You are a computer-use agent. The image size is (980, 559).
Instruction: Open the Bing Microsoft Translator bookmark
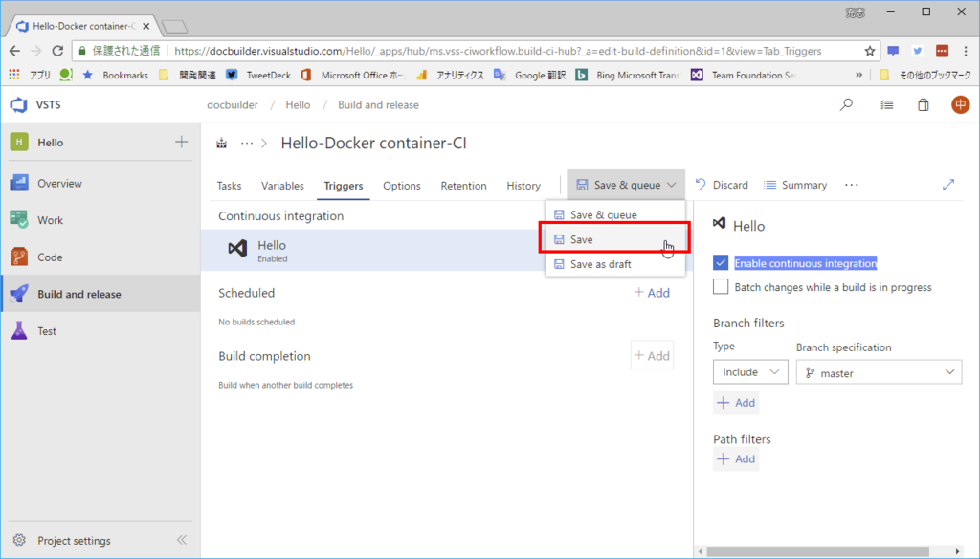628,75
